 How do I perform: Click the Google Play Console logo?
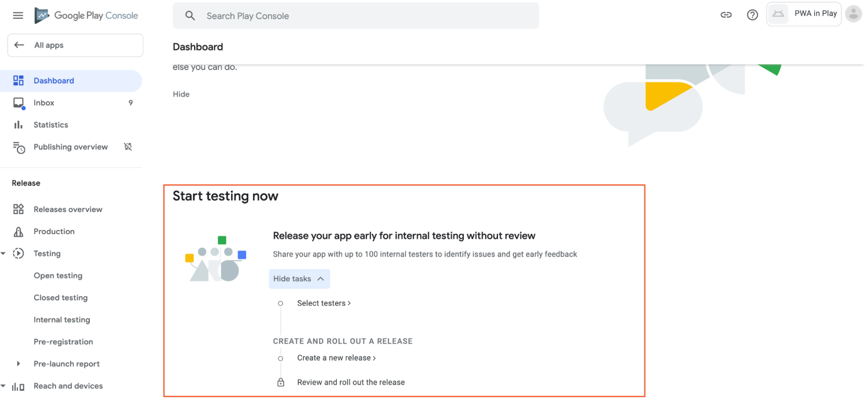pyautogui.click(x=86, y=15)
